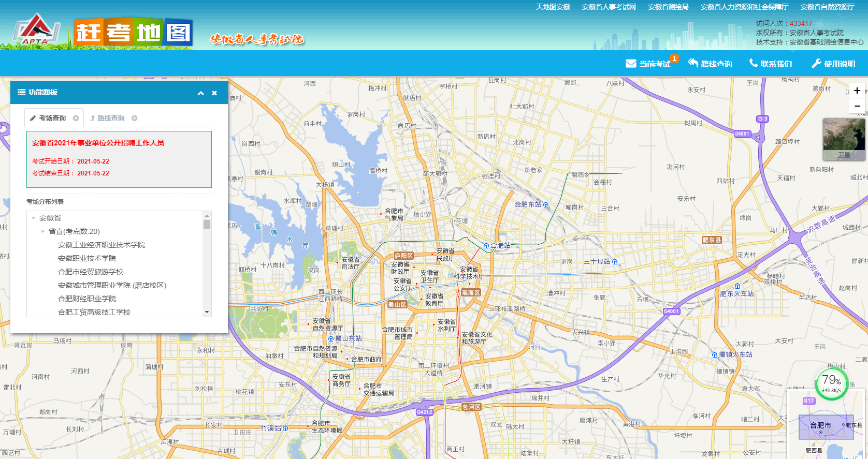Click the 当前考试 menu label
This screenshot has width=868, height=459.
tap(655, 64)
